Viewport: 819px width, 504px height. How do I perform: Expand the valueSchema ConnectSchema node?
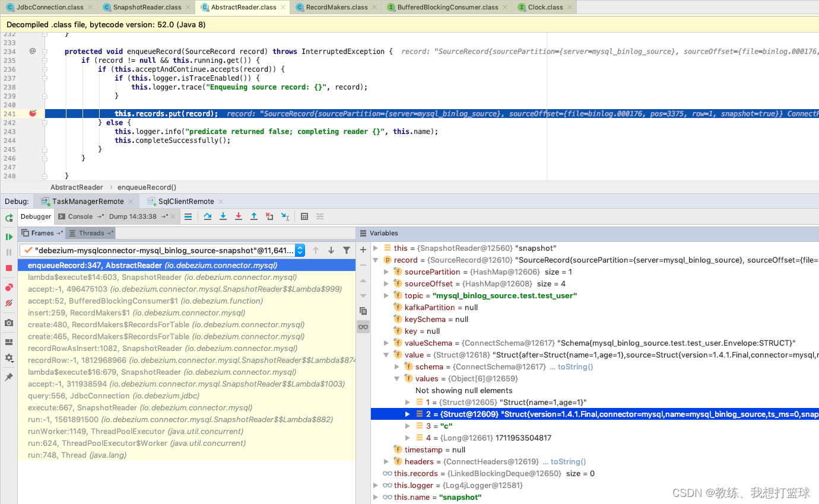point(386,343)
